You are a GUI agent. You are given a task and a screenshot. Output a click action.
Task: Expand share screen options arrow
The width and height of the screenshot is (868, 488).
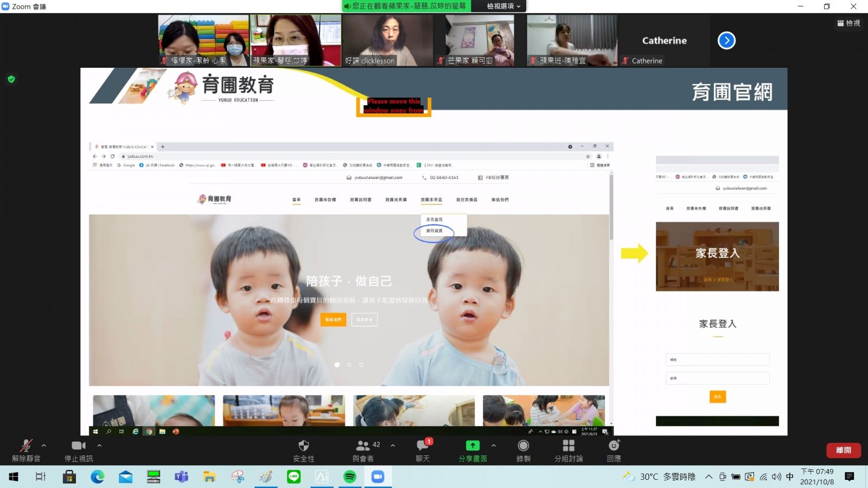pos(494,445)
